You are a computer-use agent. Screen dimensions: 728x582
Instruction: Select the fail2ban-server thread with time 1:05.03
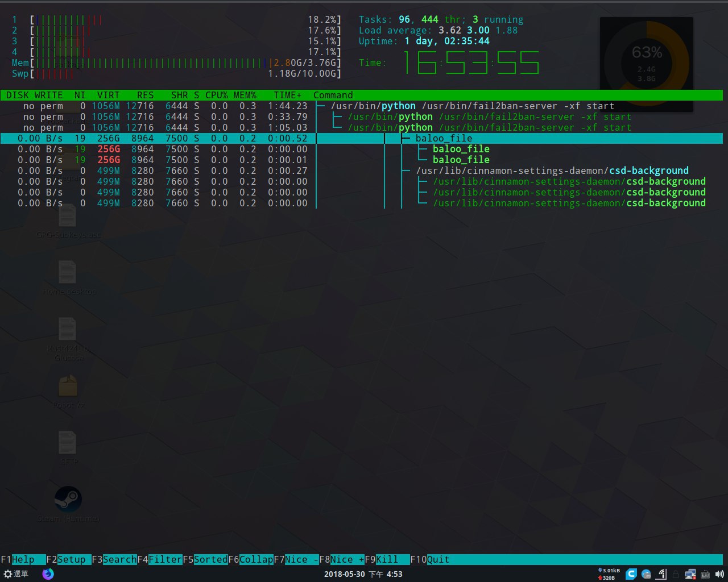[x=362, y=127]
